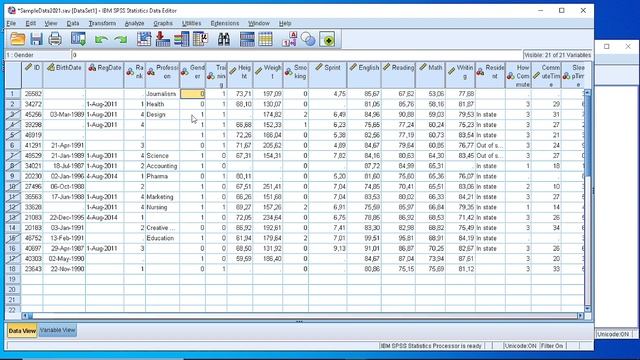The height and width of the screenshot is (360, 640).
Task: Click the Print icon in the toolbar
Action: [x=55, y=39]
